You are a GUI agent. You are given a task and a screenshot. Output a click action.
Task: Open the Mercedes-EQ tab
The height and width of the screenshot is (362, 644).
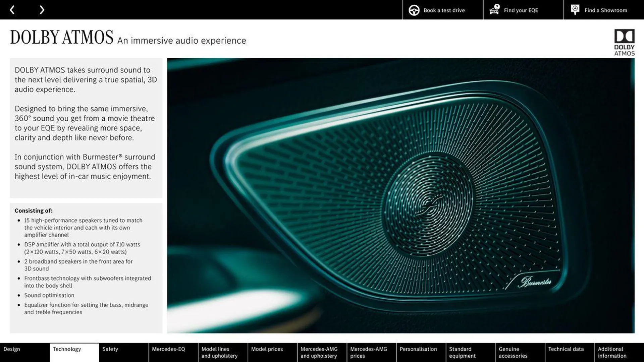click(x=173, y=352)
